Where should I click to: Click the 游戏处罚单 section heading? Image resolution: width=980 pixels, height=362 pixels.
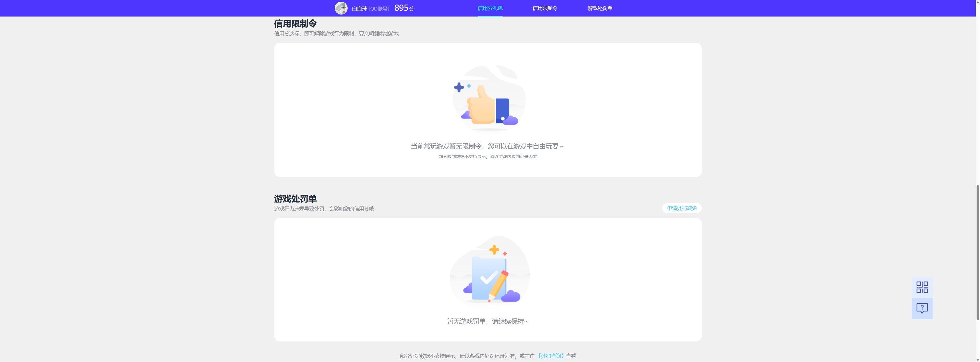[x=295, y=199]
